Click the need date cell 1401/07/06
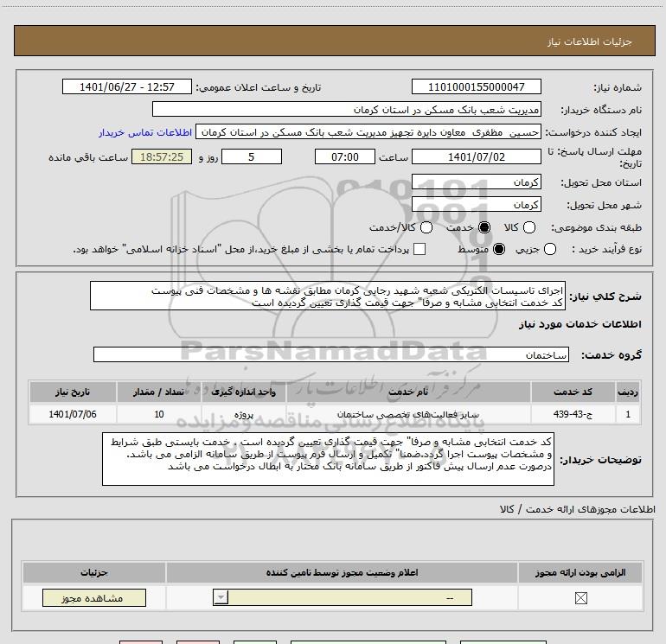Image resolution: width=666 pixels, height=644 pixels. coord(73,414)
